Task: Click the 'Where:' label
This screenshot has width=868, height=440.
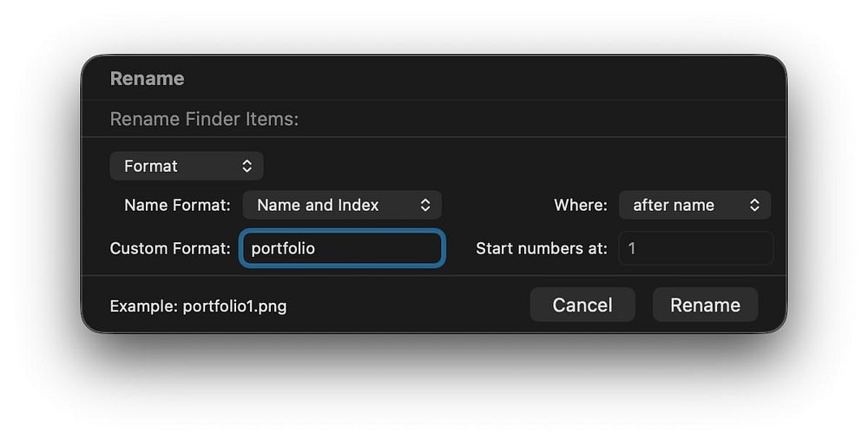Action: [x=581, y=206]
